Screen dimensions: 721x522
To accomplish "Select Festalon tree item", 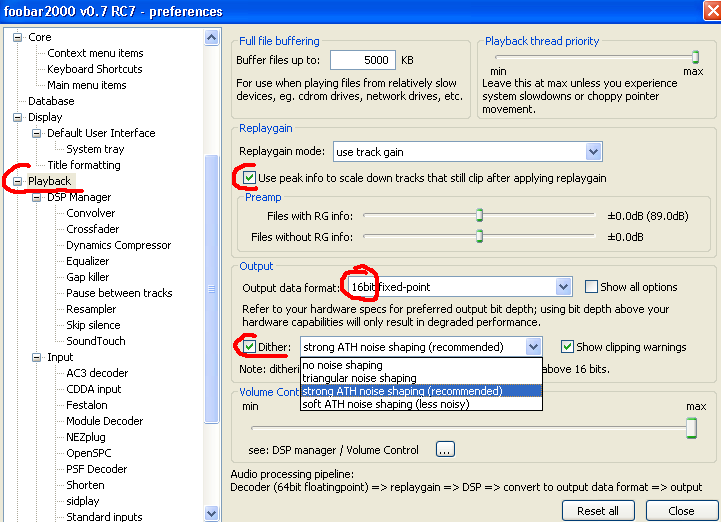I will (x=86, y=405).
